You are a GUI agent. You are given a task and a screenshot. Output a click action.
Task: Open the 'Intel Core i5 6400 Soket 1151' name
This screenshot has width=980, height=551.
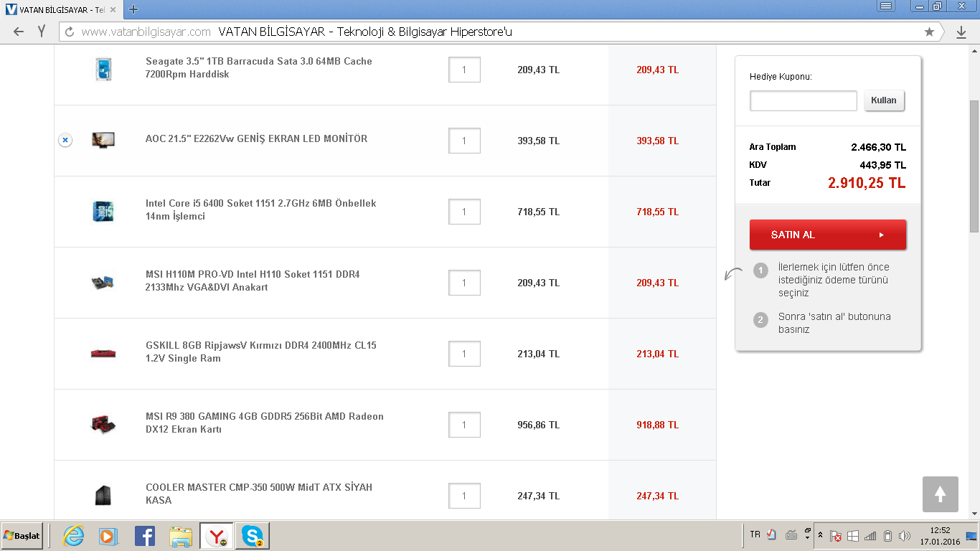261,209
